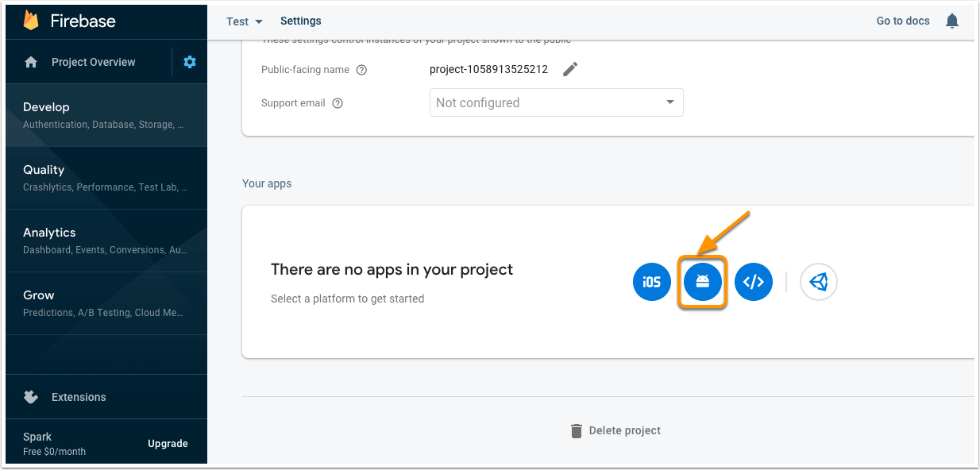Expand the Quality section
Viewport: 980px width, 470px height.
click(106, 178)
